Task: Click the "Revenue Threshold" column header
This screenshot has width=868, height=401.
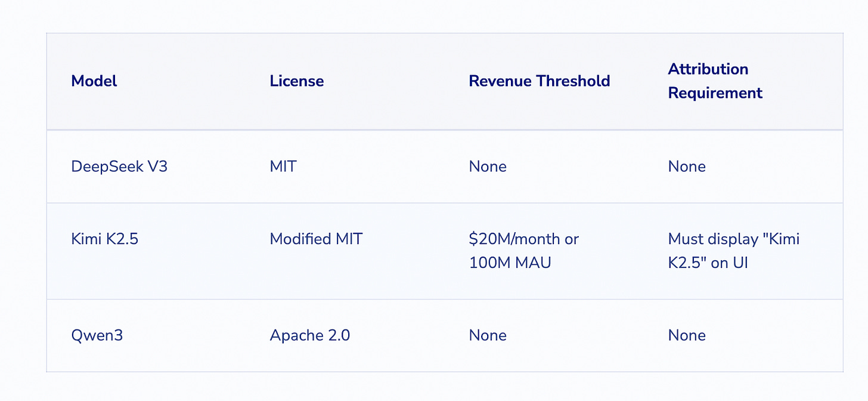Action: (540, 81)
